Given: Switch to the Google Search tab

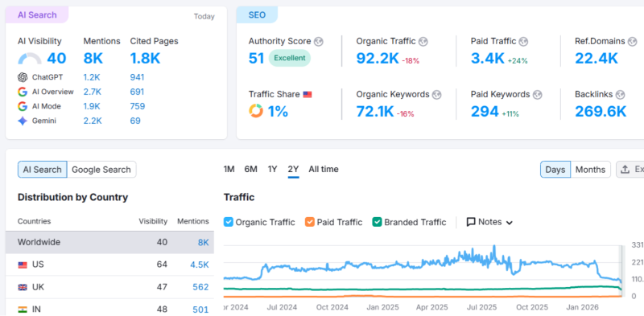Looking at the screenshot, I should [101, 170].
